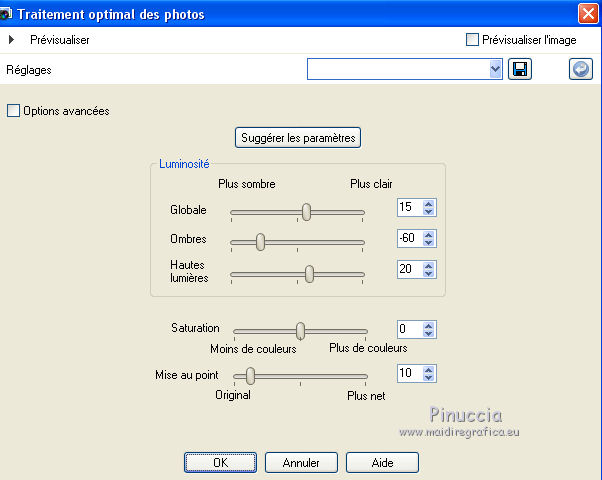Enable the Prévisualiser l'image checkbox
Image resolution: width=602 pixels, height=480 pixels.
473,40
